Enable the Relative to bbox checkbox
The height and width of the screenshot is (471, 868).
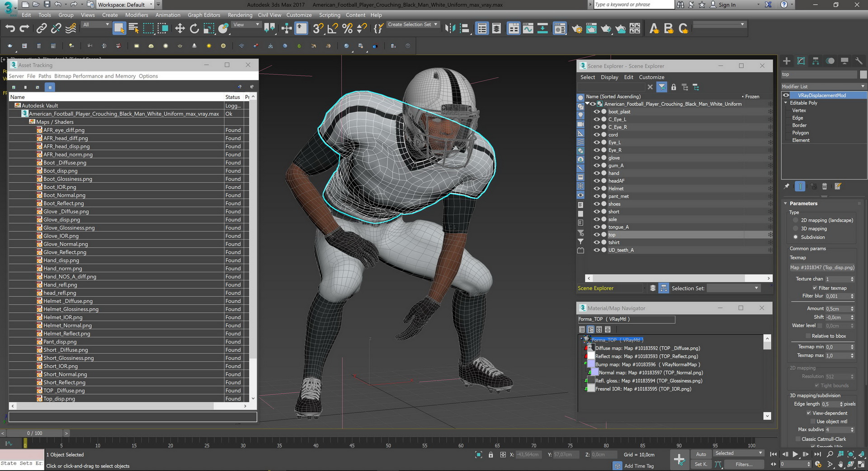tap(808, 336)
